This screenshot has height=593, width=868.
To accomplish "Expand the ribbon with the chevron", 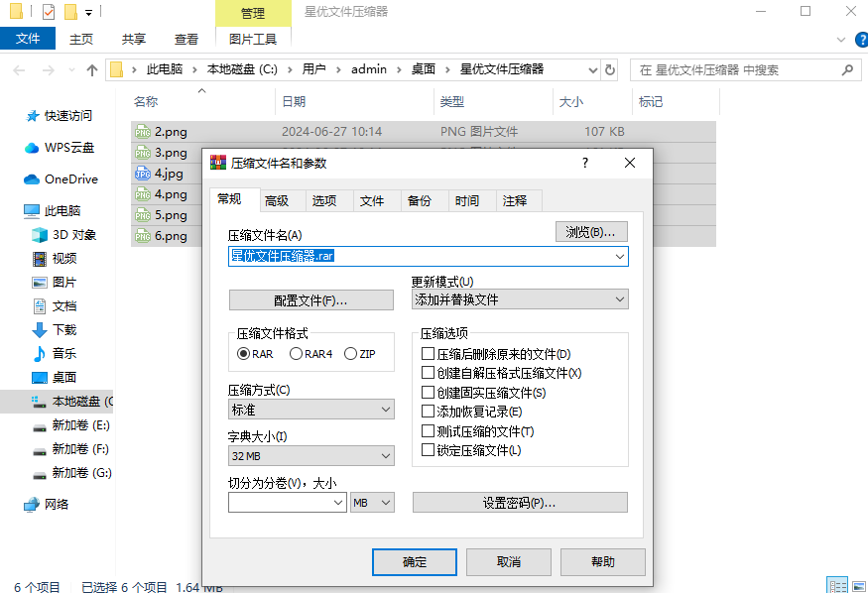I will click(x=841, y=40).
